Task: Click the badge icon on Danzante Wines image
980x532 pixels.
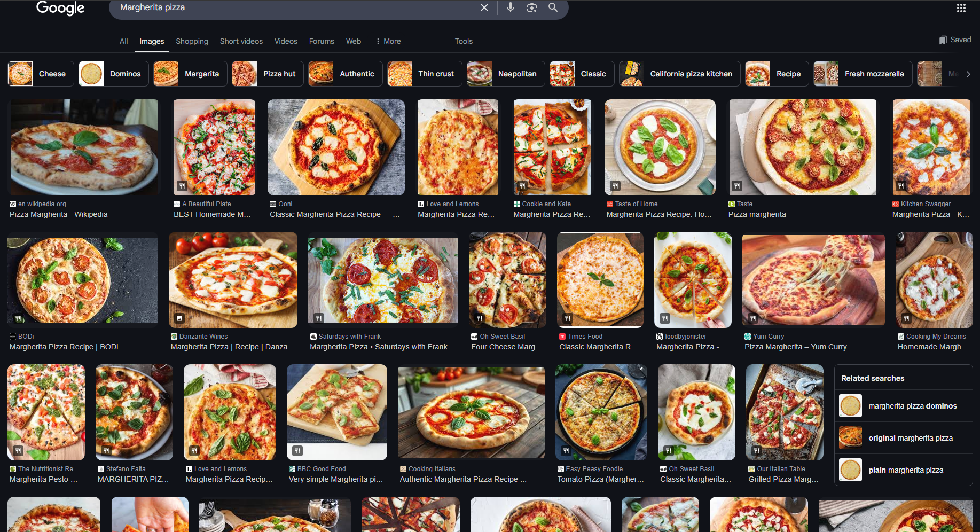Action: [180, 318]
